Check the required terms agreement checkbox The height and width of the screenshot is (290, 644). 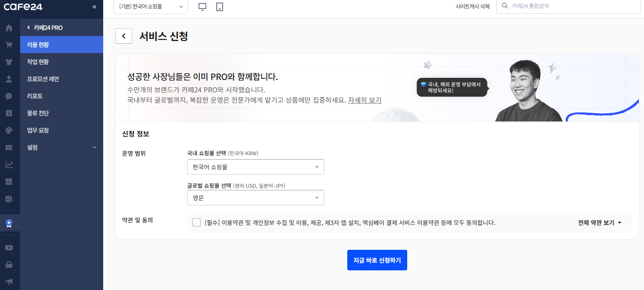(197, 222)
